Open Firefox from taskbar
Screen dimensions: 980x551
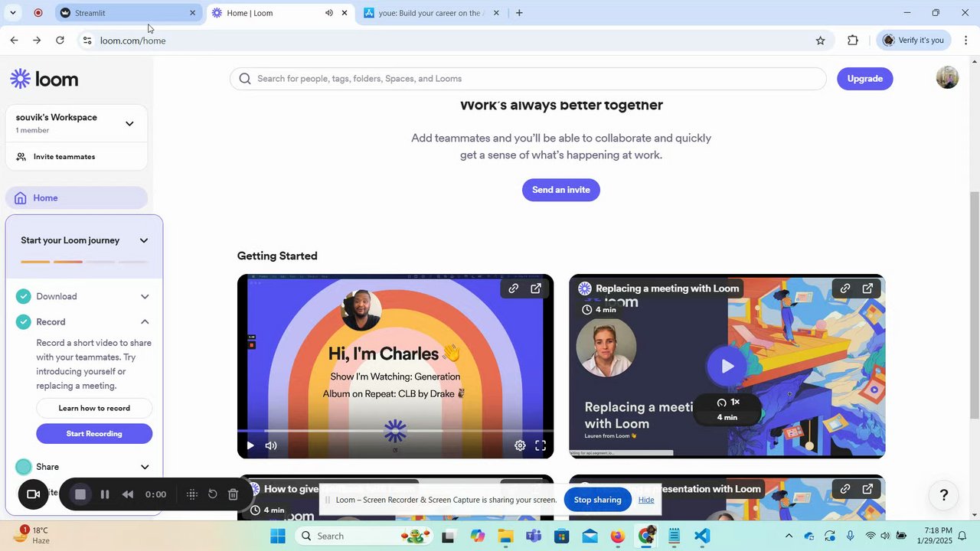(618, 536)
